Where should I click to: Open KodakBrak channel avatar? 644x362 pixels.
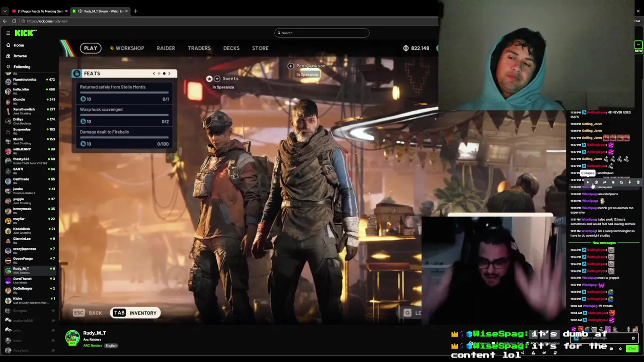[x=8, y=230]
